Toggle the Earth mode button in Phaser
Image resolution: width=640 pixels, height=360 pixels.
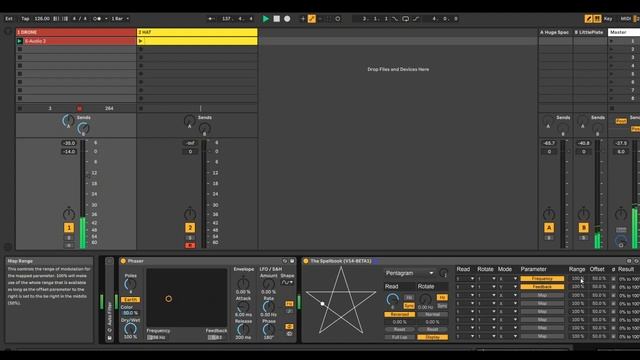point(131,300)
